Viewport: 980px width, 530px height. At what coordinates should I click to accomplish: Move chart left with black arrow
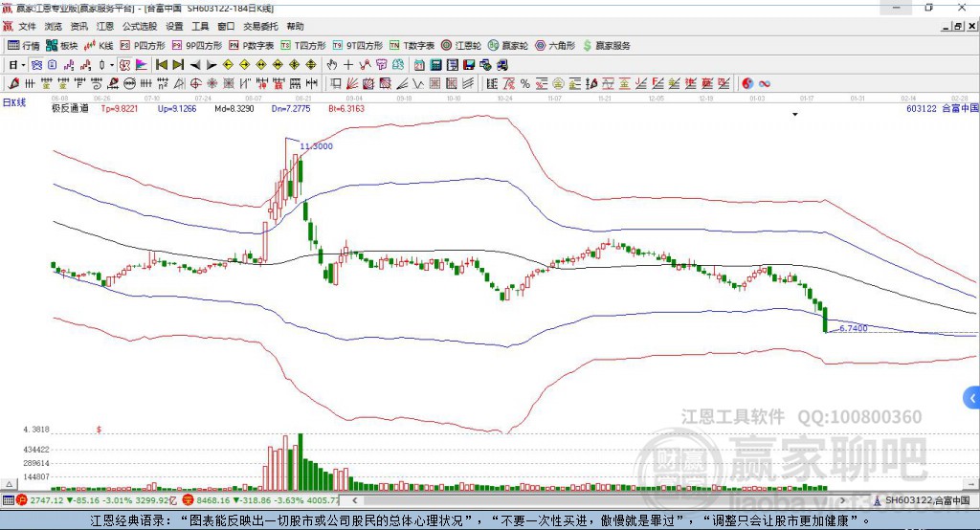195,65
